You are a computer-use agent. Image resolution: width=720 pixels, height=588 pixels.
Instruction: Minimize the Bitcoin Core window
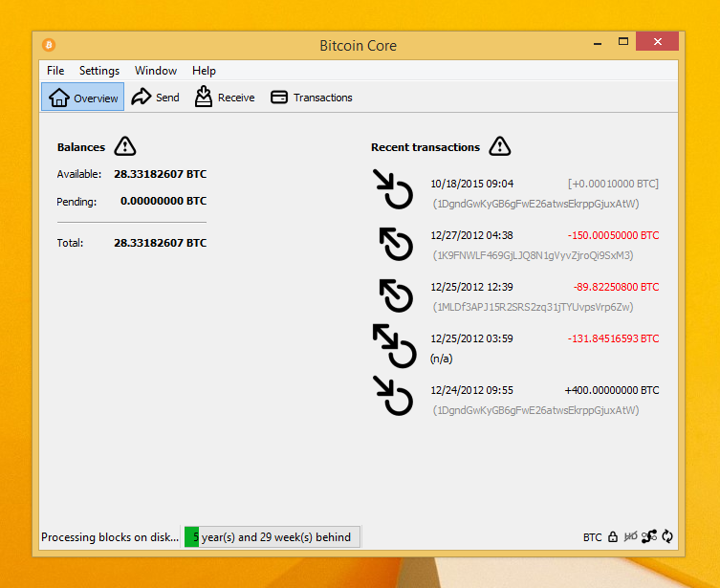click(x=598, y=43)
